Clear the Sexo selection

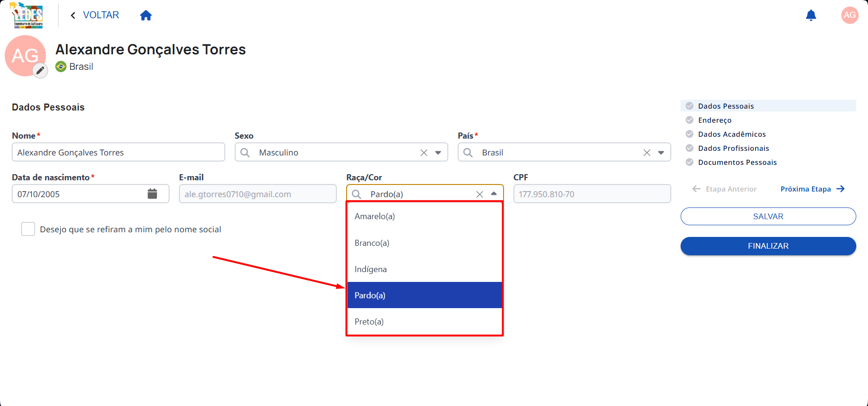coord(423,153)
